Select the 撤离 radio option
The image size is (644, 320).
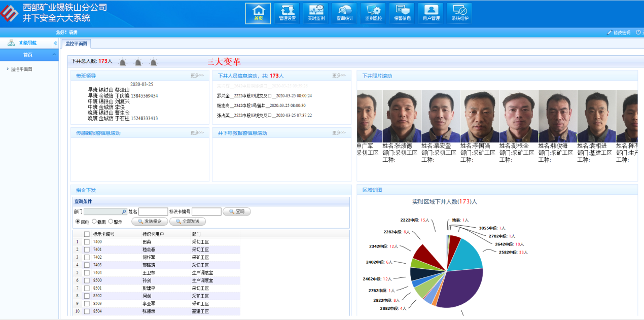pyautogui.click(x=94, y=222)
